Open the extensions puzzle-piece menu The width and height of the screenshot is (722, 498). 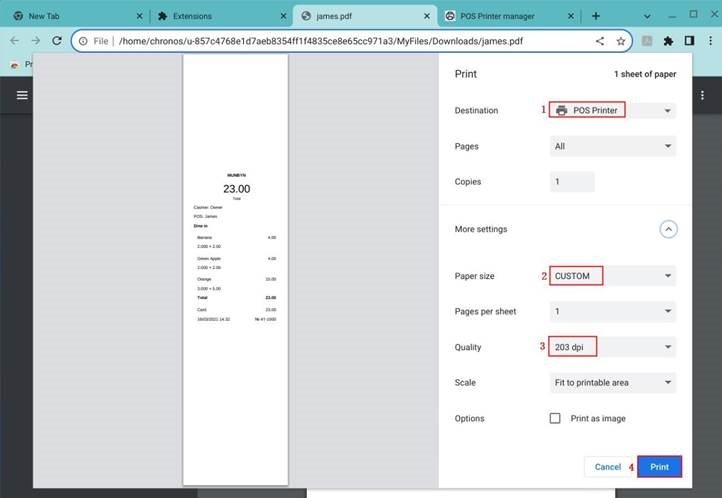coord(668,41)
